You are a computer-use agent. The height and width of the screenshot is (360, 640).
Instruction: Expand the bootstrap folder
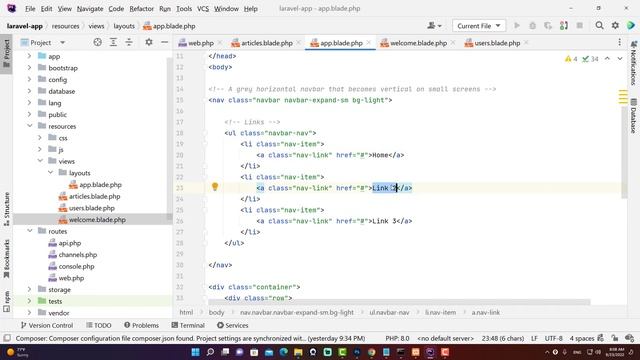click(29, 68)
